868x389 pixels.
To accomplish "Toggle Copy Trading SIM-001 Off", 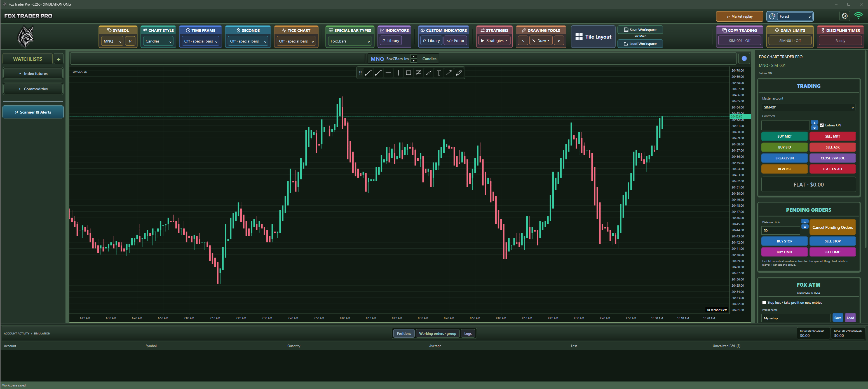I will coord(740,41).
